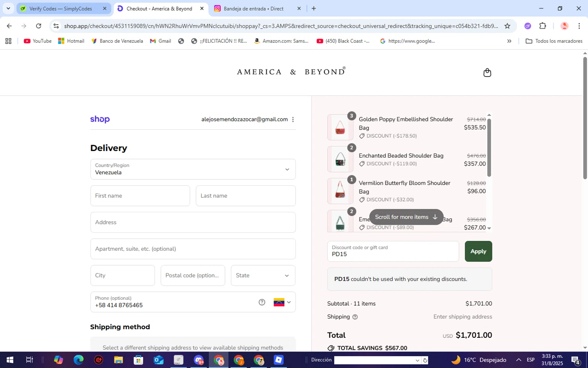Viewport: 588px width, 368px height.
Task: Bookmark this page with the star icon
Action: (x=507, y=26)
